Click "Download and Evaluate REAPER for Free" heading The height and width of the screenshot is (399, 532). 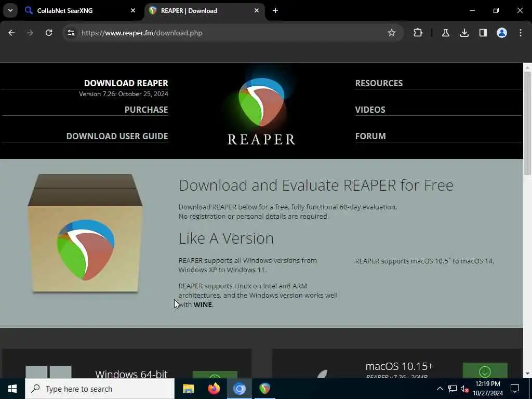[x=316, y=185]
